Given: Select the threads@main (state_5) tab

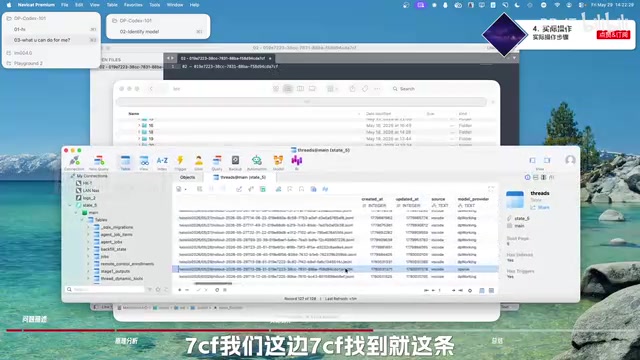Looking at the screenshot, I should 240,178.
